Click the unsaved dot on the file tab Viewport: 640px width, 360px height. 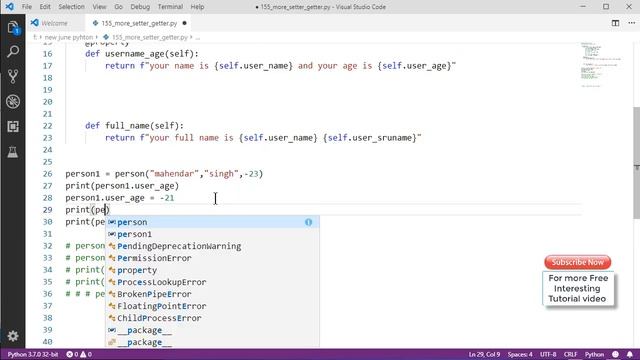184,23
